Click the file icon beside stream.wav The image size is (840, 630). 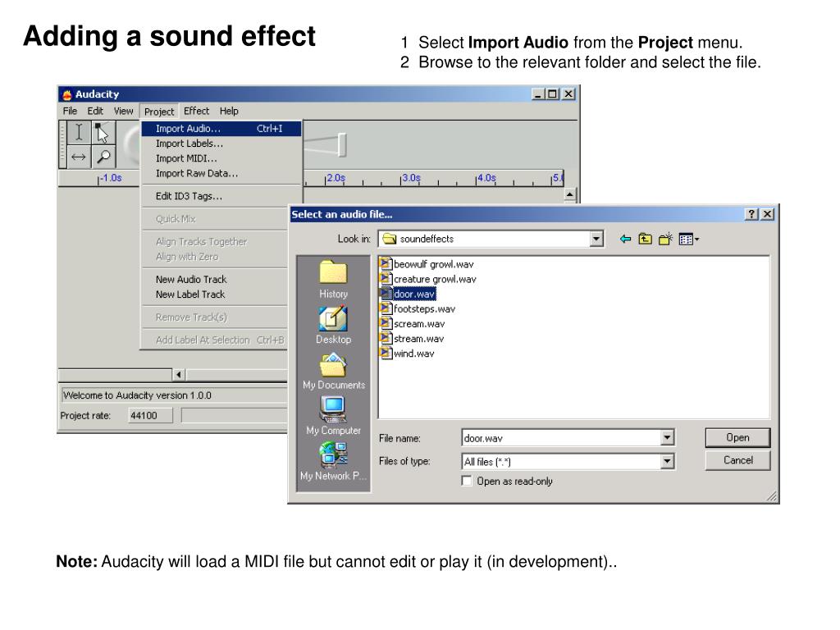point(386,338)
